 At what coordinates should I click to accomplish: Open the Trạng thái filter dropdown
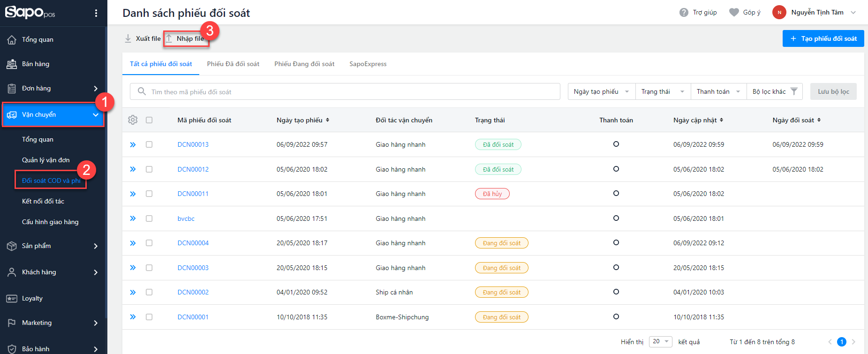pyautogui.click(x=663, y=92)
